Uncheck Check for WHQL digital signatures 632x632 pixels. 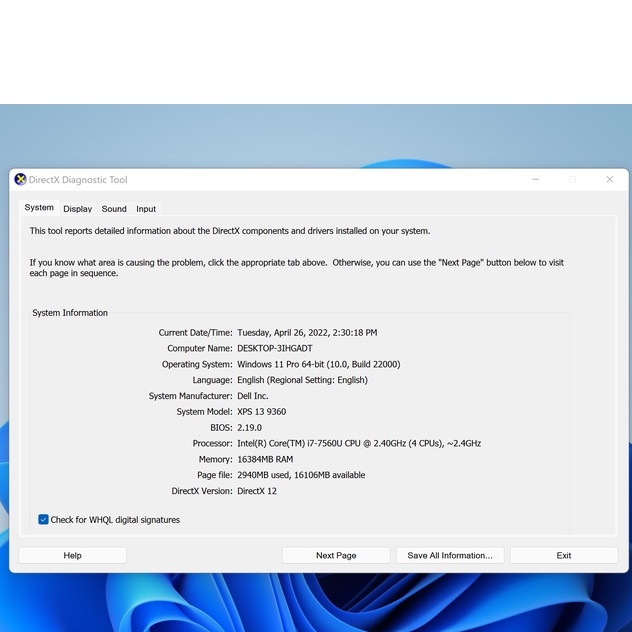[44, 520]
